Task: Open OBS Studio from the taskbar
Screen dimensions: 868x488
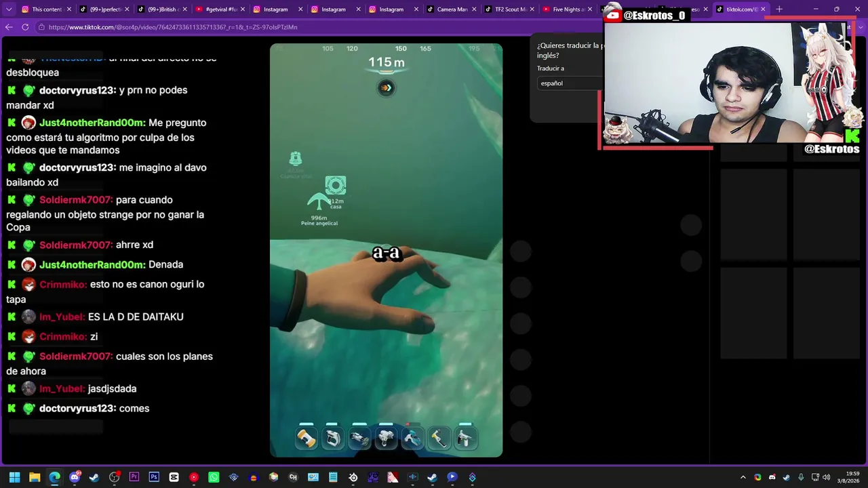Action: (x=114, y=477)
